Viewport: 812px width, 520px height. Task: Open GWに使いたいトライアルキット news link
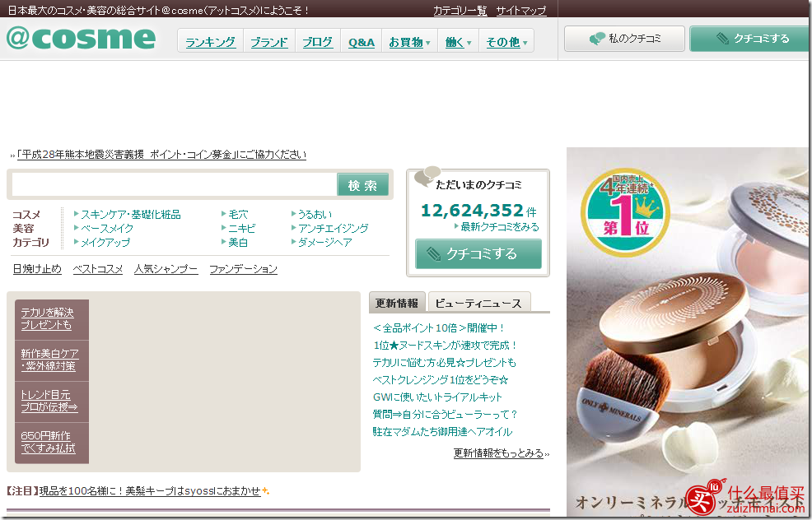pyautogui.click(x=437, y=397)
